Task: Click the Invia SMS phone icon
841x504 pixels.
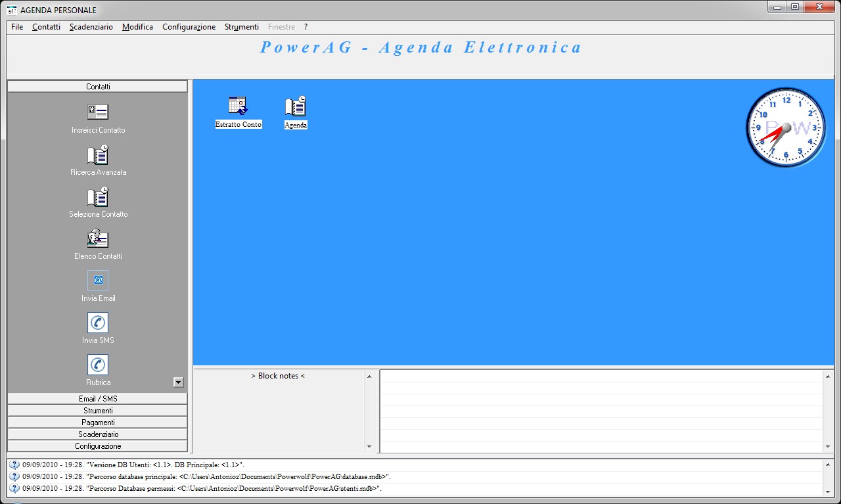Action: 98,323
